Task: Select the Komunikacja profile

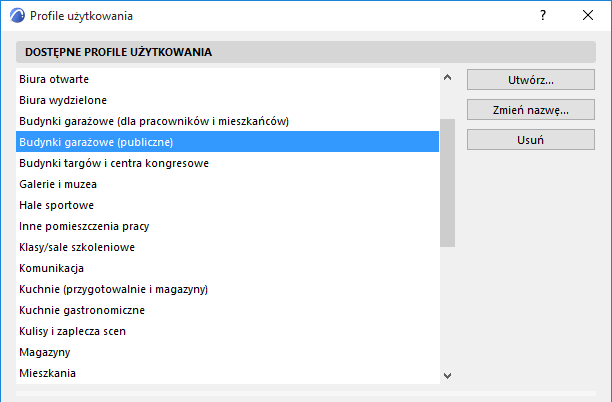Action: [228, 268]
